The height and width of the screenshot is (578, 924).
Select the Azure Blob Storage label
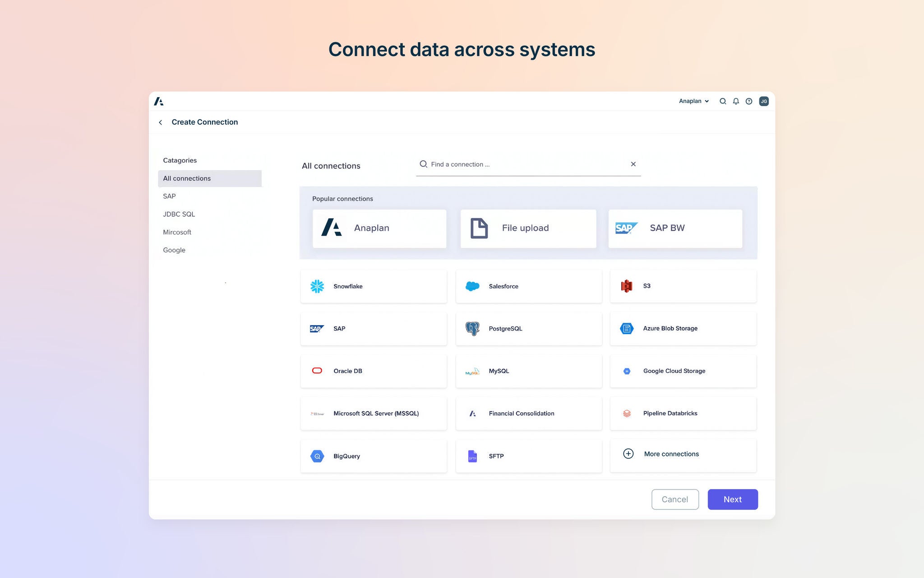coord(670,328)
